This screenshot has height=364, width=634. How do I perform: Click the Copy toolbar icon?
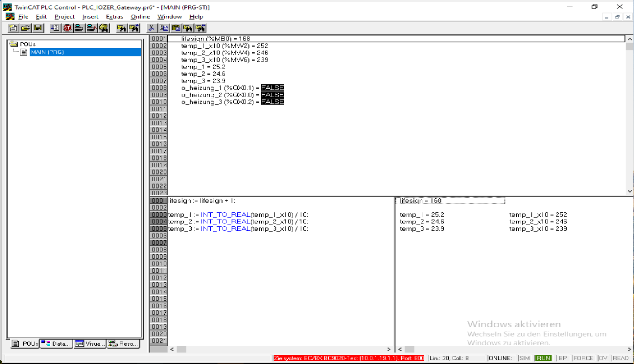point(164,28)
